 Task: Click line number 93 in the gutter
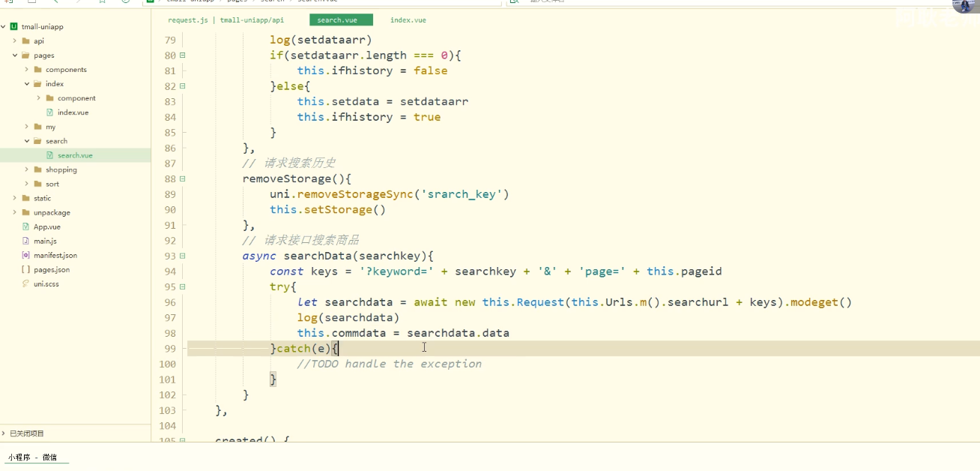pos(169,256)
